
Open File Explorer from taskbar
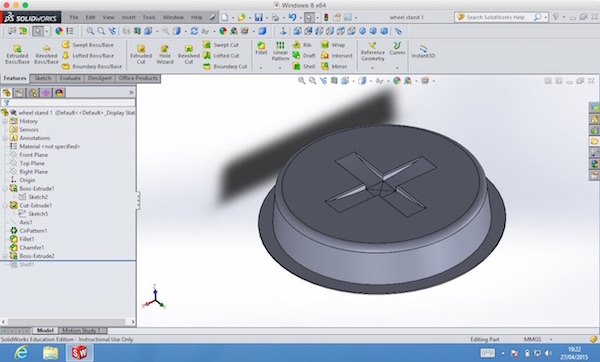pyautogui.click(x=50, y=352)
